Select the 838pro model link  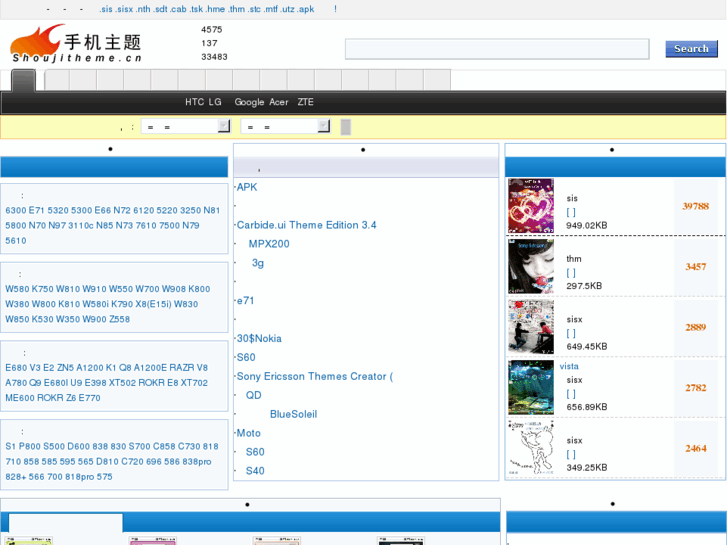[x=197, y=462]
